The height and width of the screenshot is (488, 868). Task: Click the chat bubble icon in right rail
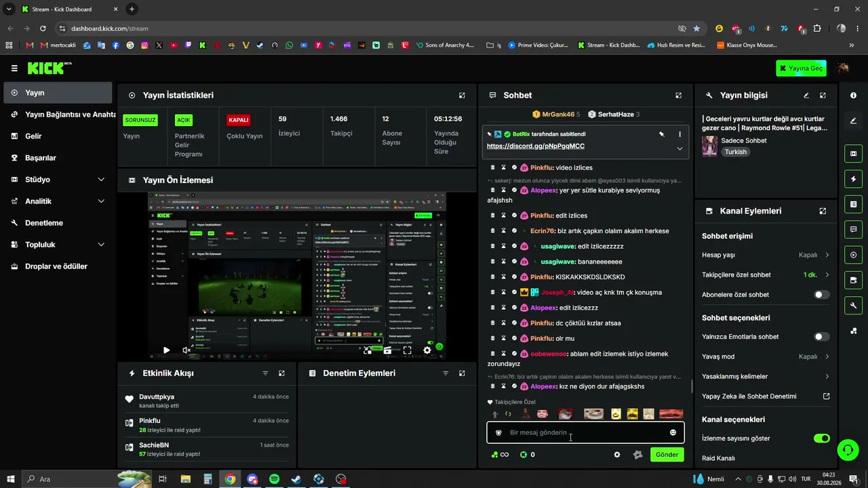[853, 230]
